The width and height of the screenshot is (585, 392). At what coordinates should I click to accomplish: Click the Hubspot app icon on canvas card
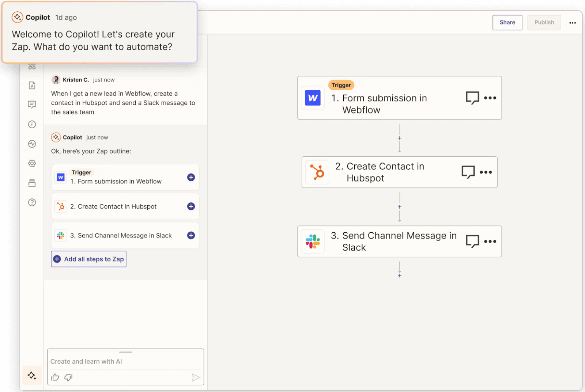(x=317, y=172)
